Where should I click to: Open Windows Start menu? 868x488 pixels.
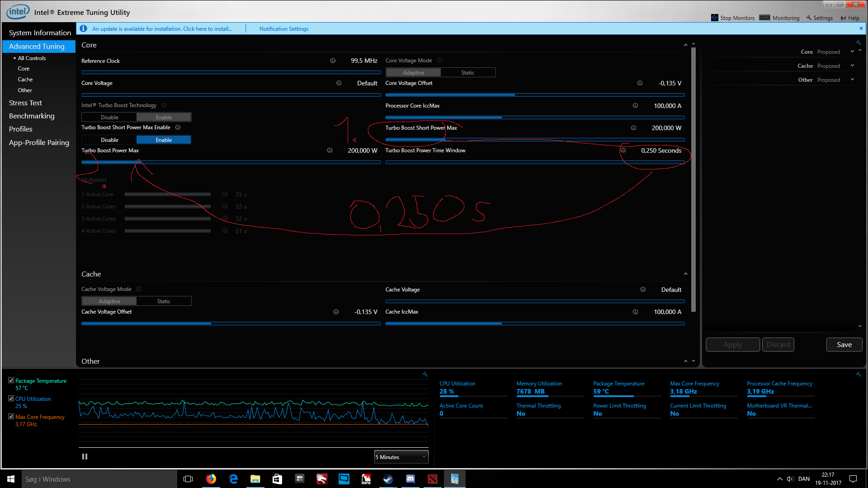pyautogui.click(x=11, y=479)
